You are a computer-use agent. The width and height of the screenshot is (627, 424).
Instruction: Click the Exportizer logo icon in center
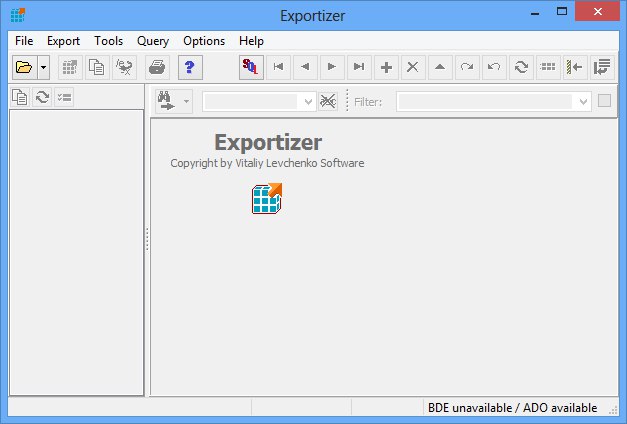(x=267, y=198)
